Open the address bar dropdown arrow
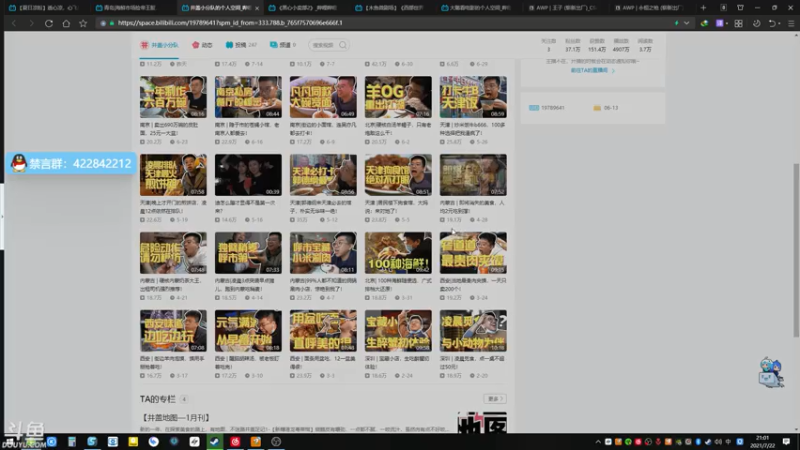800x450 pixels. (x=687, y=23)
